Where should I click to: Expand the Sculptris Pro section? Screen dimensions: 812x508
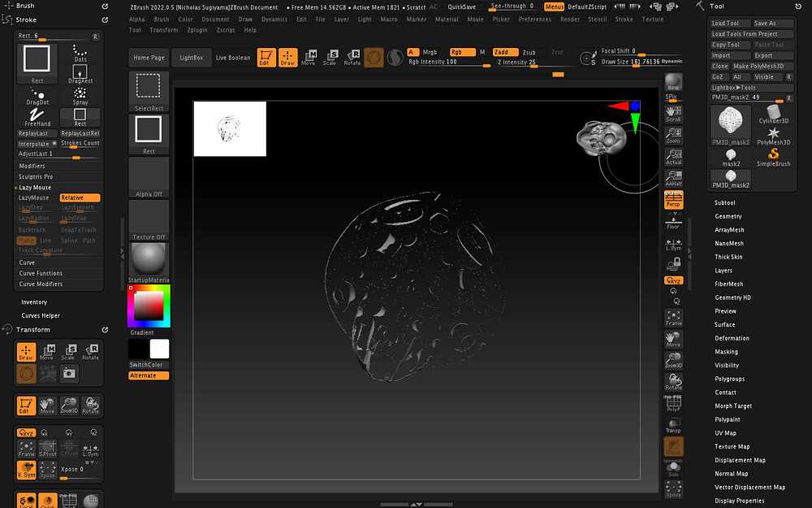point(36,176)
